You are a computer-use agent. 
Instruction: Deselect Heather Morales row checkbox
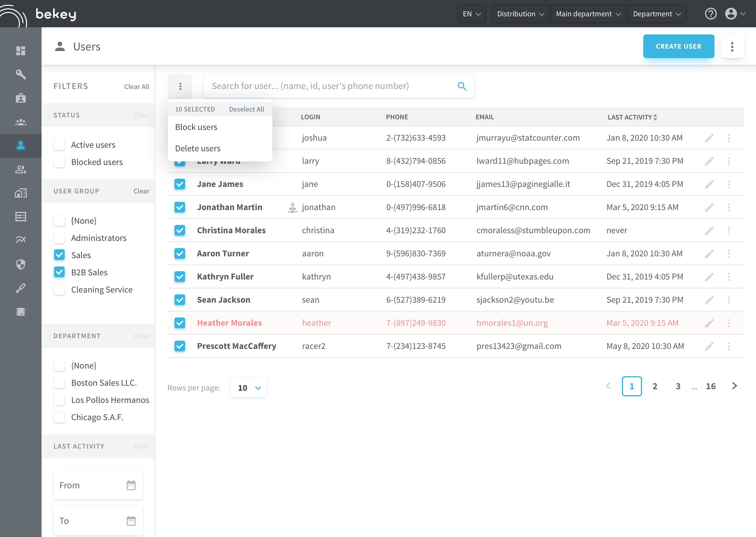click(180, 323)
